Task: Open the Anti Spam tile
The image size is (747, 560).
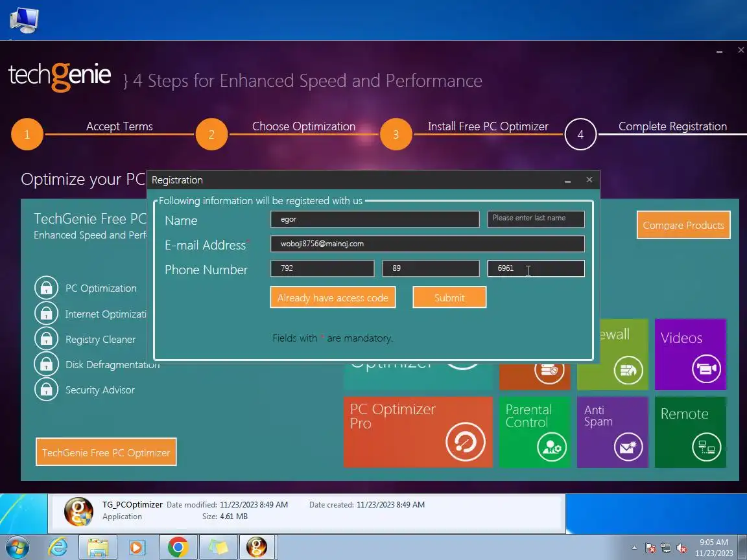Action: tap(613, 432)
